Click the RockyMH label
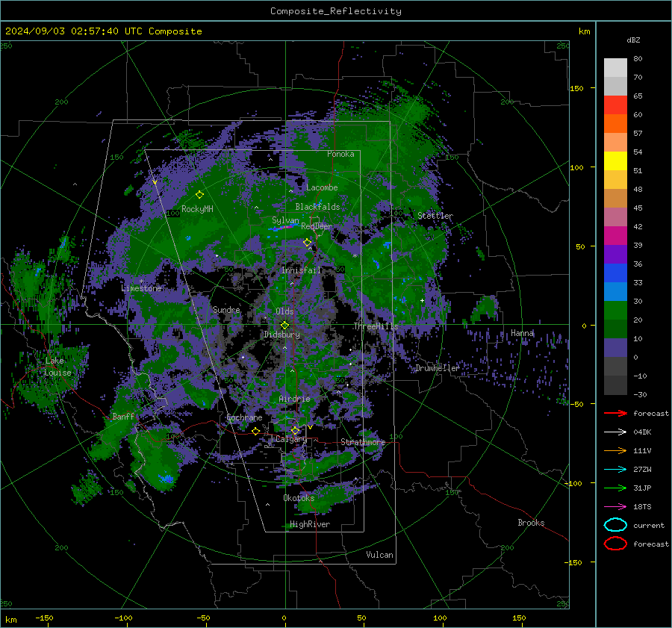The image size is (672, 628). tap(197, 209)
